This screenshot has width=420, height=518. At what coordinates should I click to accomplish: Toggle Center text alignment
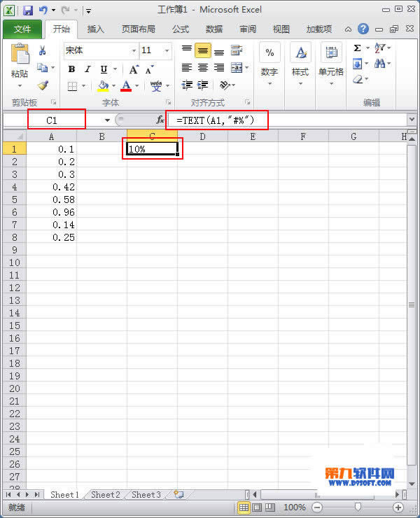[203, 68]
